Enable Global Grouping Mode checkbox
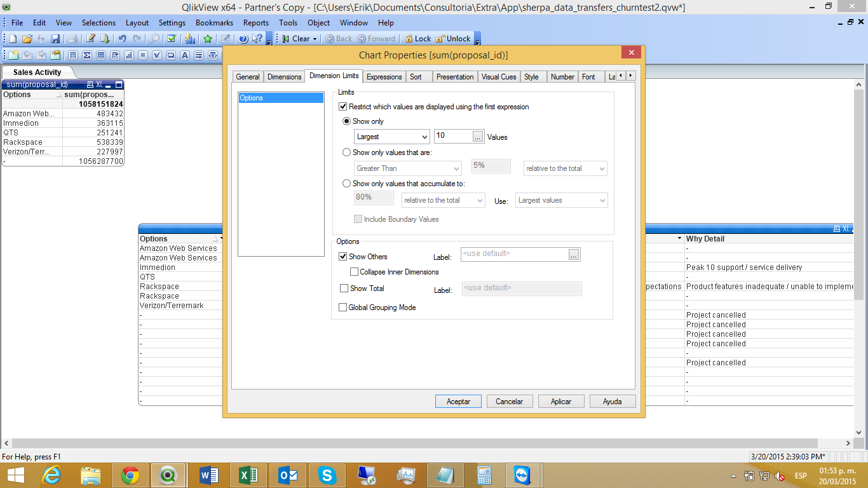Screen dimensions: 868x488 (x=343, y=308)
